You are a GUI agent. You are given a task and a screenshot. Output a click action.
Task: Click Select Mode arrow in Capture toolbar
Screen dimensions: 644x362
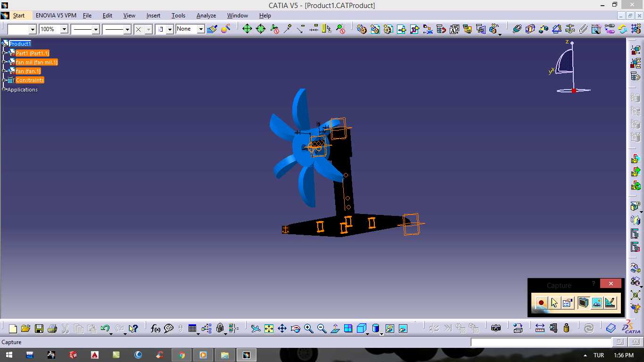click(554, 303)
